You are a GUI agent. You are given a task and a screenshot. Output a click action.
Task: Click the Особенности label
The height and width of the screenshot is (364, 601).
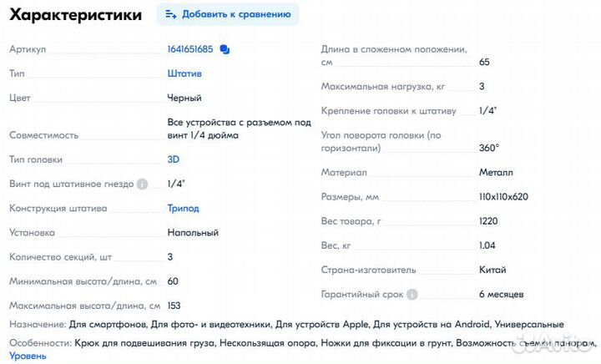pos(40,343)
